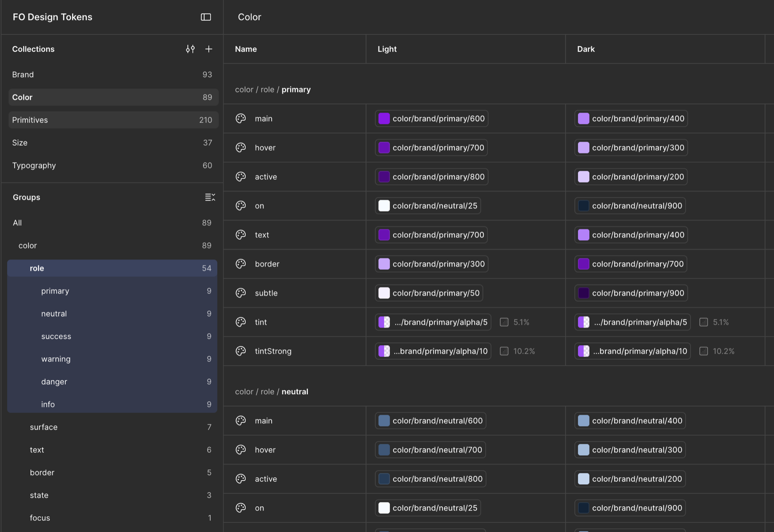774x532 pixels.
Task: Collapse all groups icon
Action: [210, 197]
